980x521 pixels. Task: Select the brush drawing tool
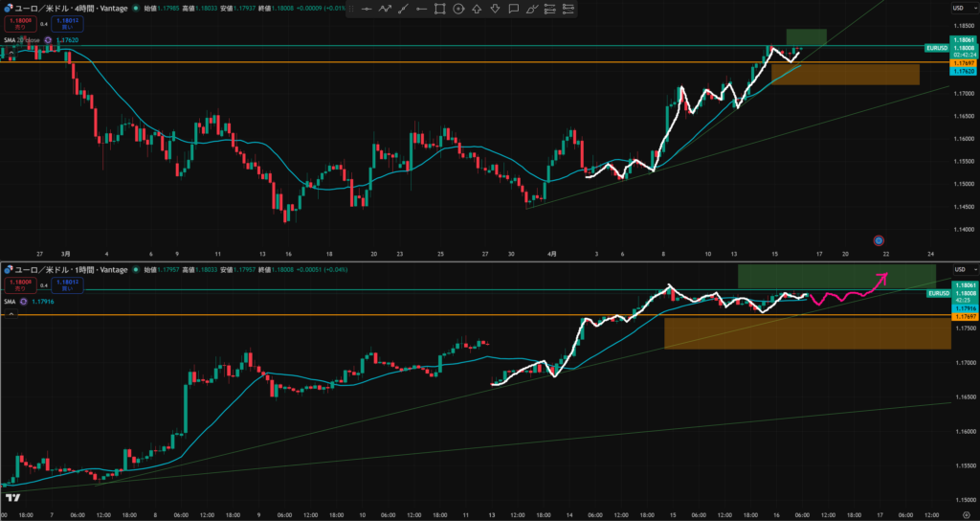[x=532, y=9]
